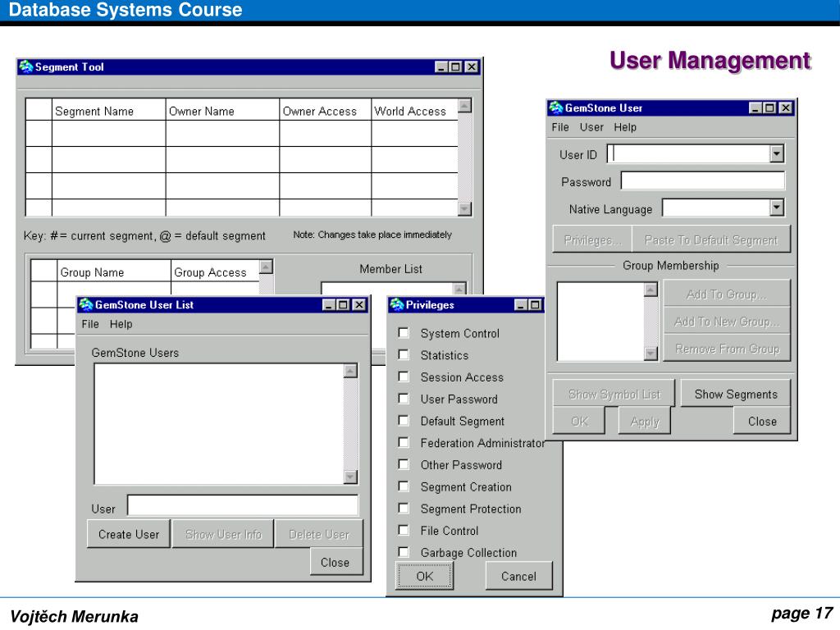Click scroll down arrow in GemStone Users list
This screenshot has height=630, width=840.
(x=350, y=477)
